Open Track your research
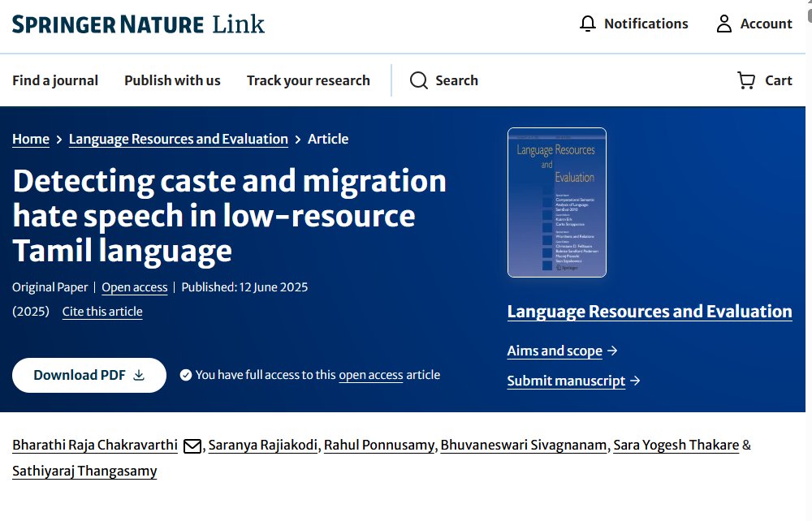The height and width of the screenshot is (521, 812). (x=308, y=80)
